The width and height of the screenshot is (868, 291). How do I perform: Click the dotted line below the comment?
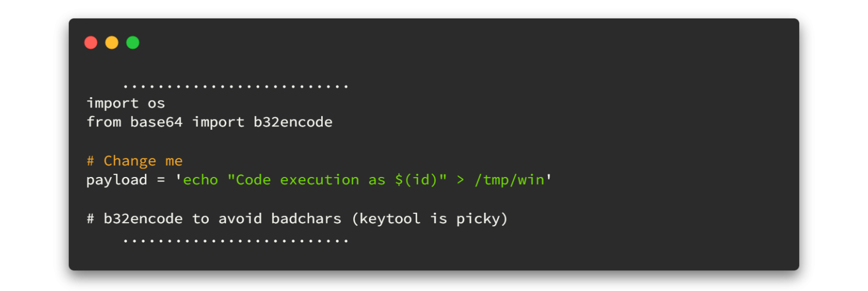pos(235,241)
